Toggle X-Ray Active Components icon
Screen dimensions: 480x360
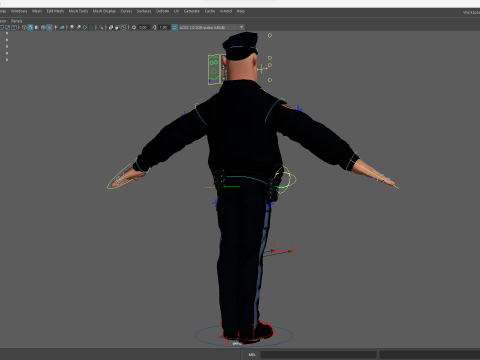click(x=117, y=27)
